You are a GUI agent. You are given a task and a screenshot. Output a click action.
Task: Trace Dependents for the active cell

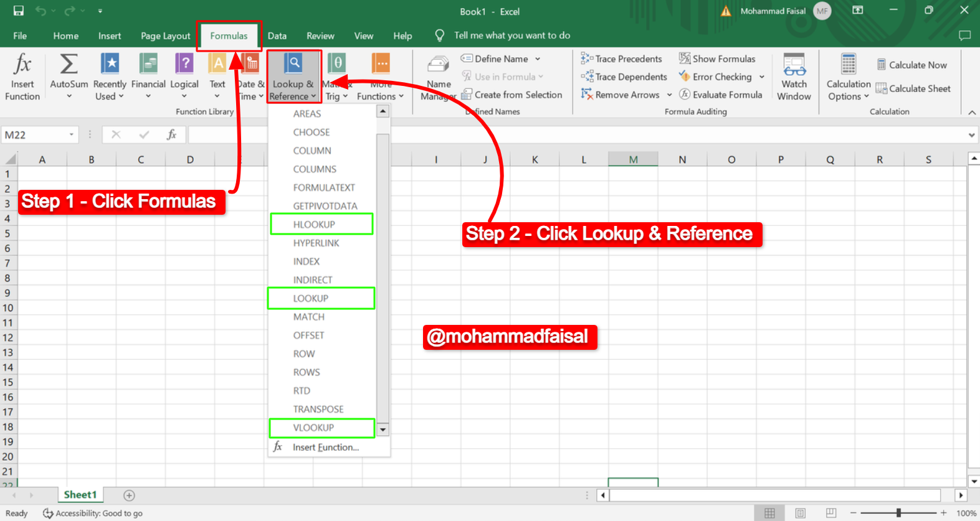pyautogui.click(x=624, y=77)
